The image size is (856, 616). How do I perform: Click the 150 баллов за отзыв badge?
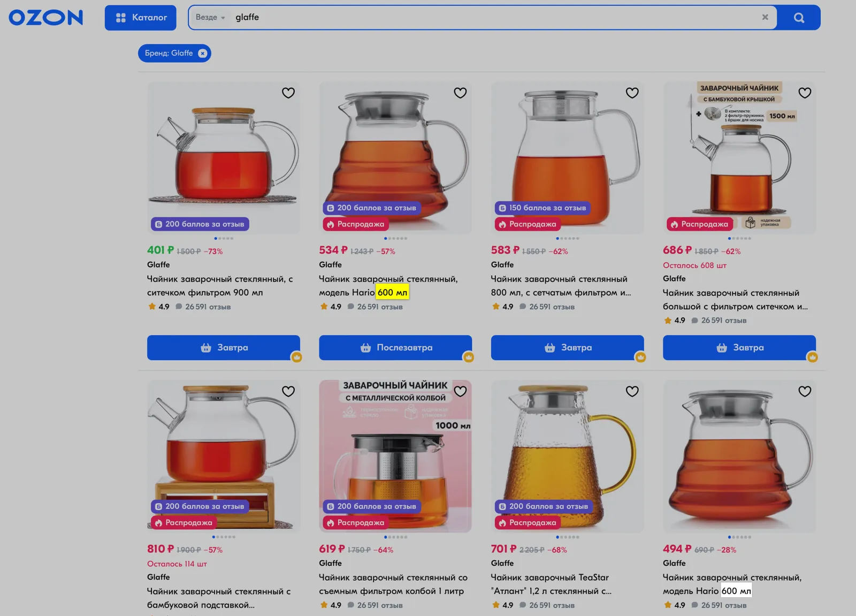click(x=542, y=208)
